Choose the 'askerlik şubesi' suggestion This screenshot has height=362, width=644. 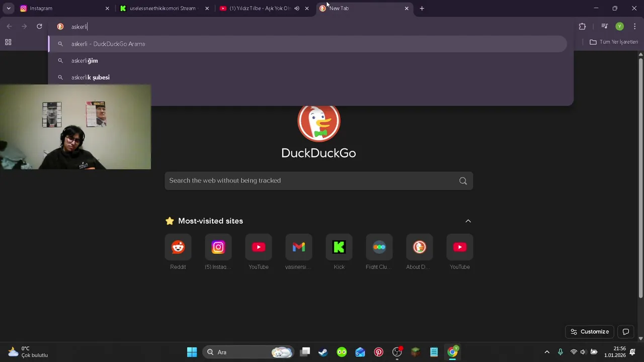(x=308, y=77)
